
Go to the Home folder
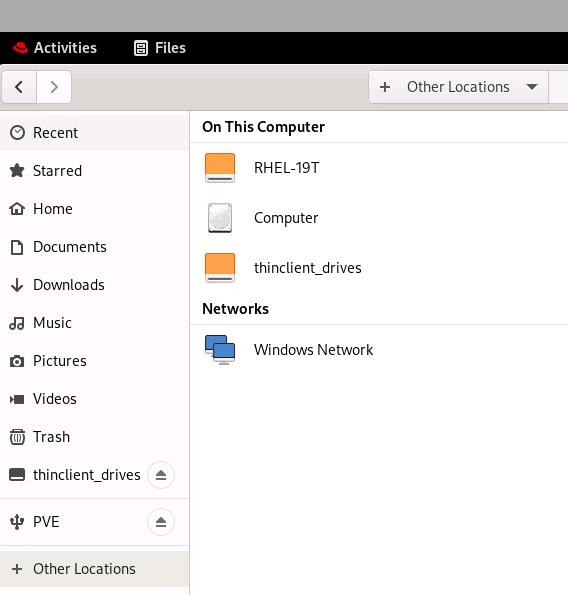click(x=94, y=209)
